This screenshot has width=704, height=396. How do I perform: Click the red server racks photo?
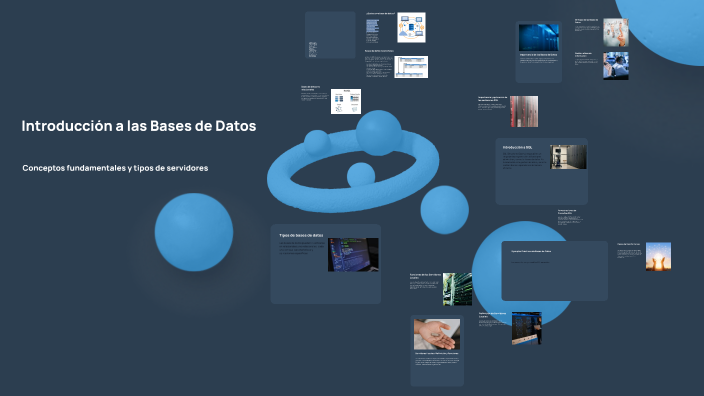point(524,111)
